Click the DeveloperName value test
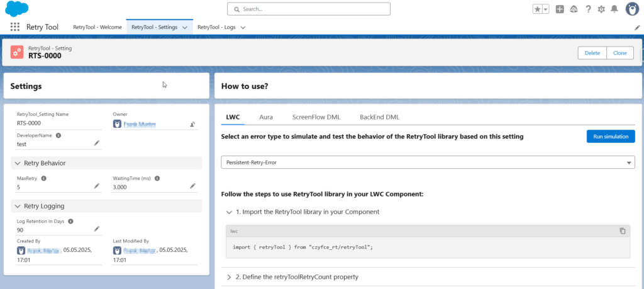 point(22,144)
